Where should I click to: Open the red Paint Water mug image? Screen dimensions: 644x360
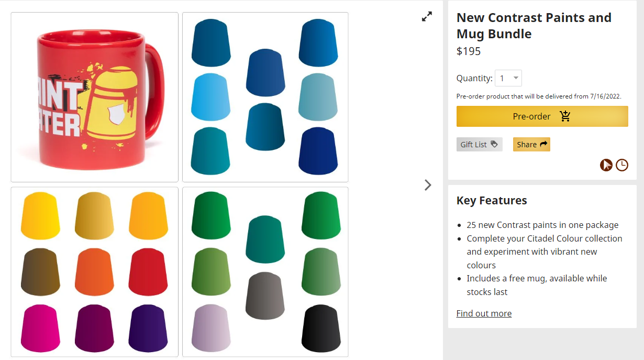click(x=95, y=97)
